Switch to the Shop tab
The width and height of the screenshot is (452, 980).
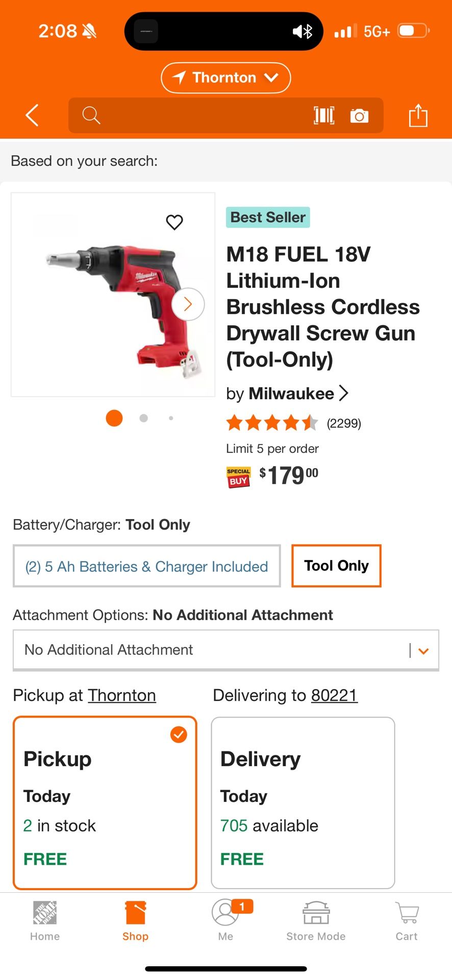pyautogui.click(x=135, y=919)
